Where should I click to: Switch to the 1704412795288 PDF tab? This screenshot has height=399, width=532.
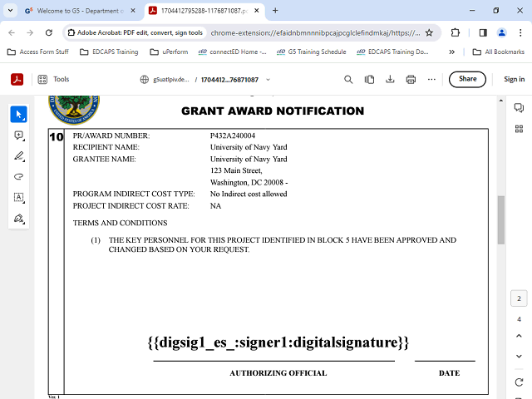204,11
